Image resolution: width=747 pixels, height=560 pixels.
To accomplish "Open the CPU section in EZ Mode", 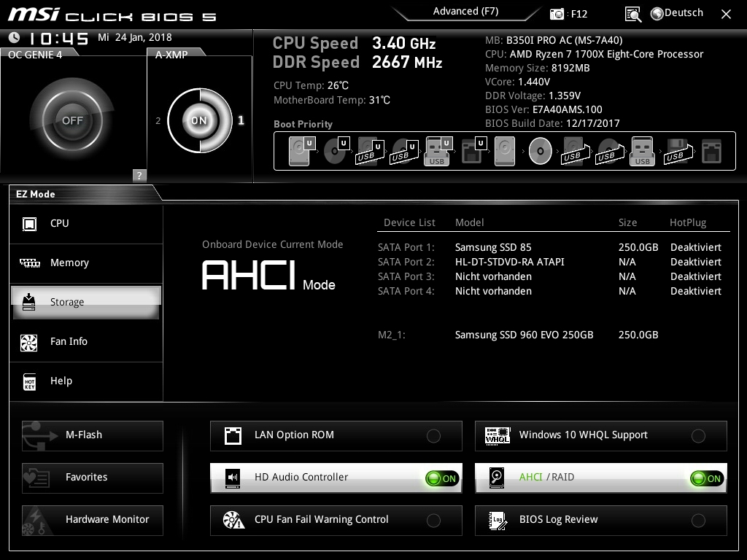I will 86,224.
